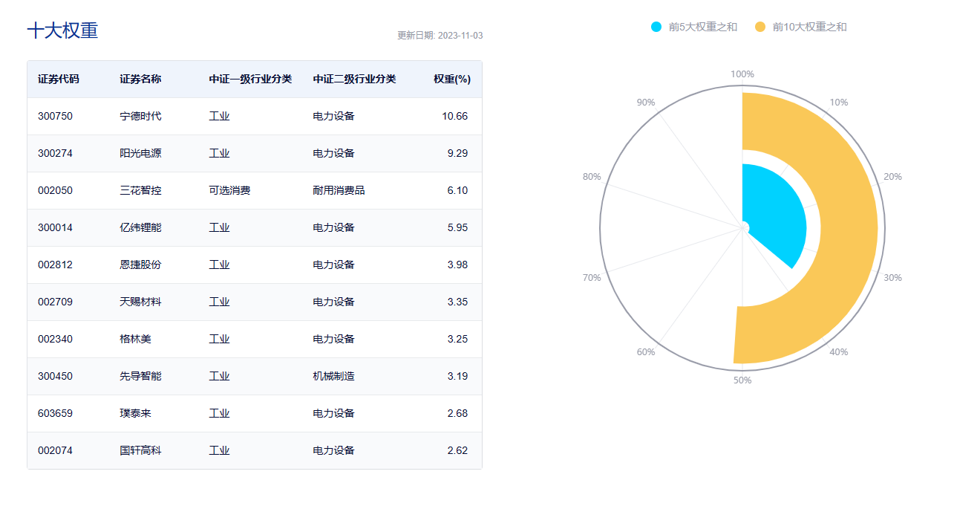Viewport: 980px width, 506px height.
Task: Click the 中证一级行业分类 column header
Action: [250, 80]
